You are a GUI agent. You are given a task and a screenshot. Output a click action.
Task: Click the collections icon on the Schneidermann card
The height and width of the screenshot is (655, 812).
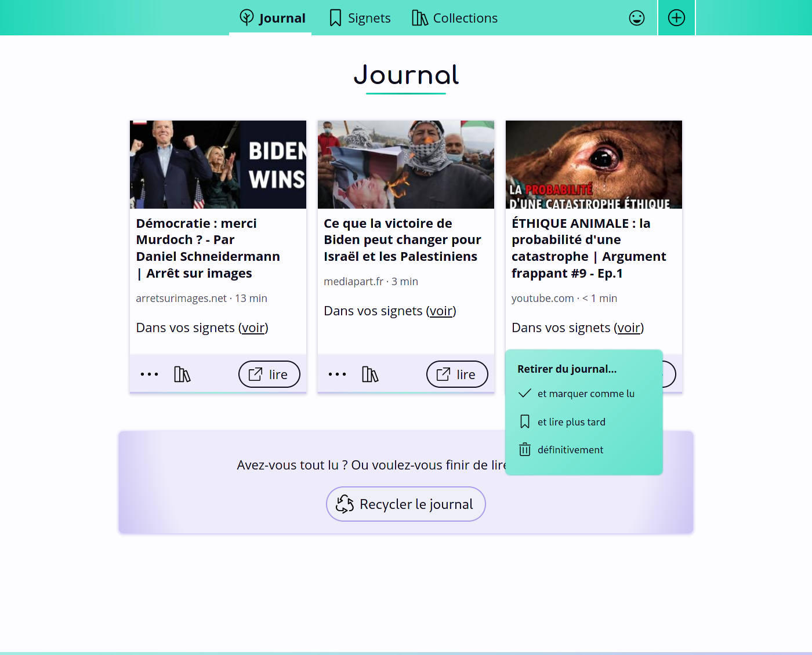182,374
